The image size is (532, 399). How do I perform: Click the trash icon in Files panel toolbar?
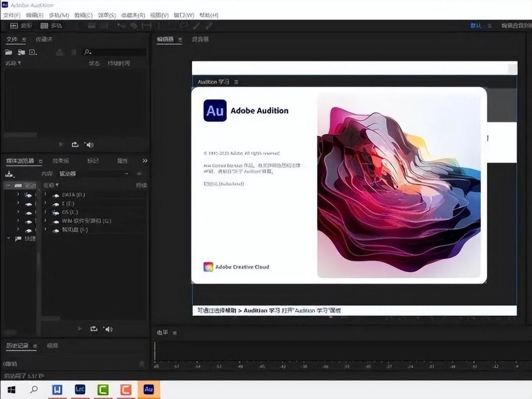click(73, 52)
